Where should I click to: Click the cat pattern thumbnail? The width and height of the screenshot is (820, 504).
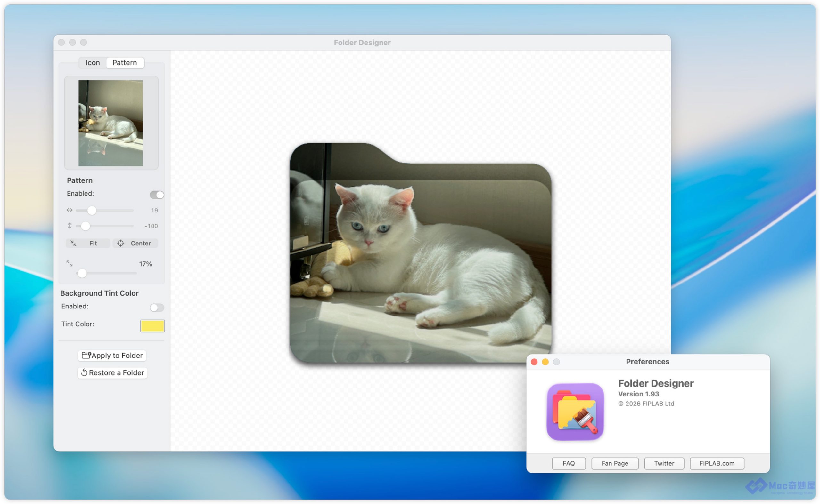111,123
